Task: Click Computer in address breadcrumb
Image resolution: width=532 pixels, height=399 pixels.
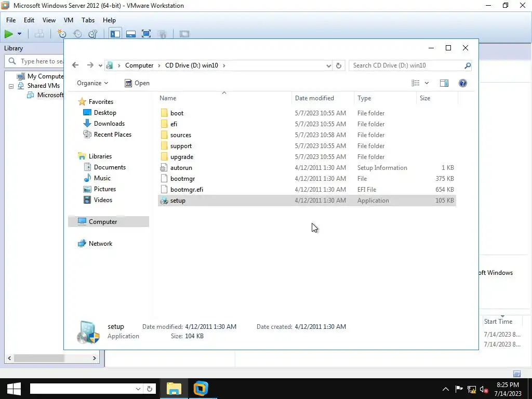Action: pos(139,65)
